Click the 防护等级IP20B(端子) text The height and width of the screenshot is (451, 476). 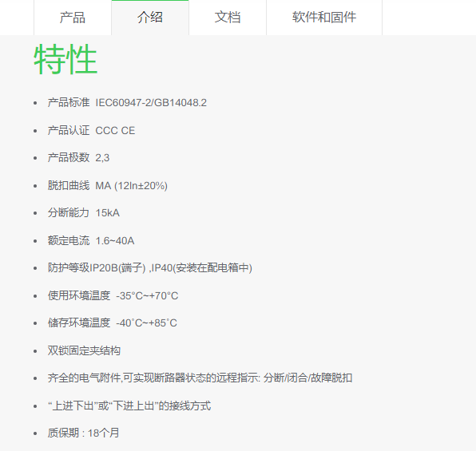(97, 268)
